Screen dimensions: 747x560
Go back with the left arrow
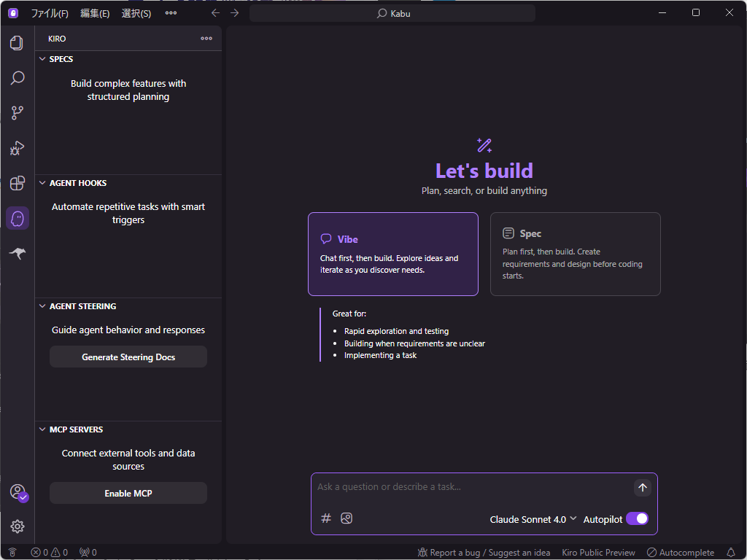tap(215, 13)
